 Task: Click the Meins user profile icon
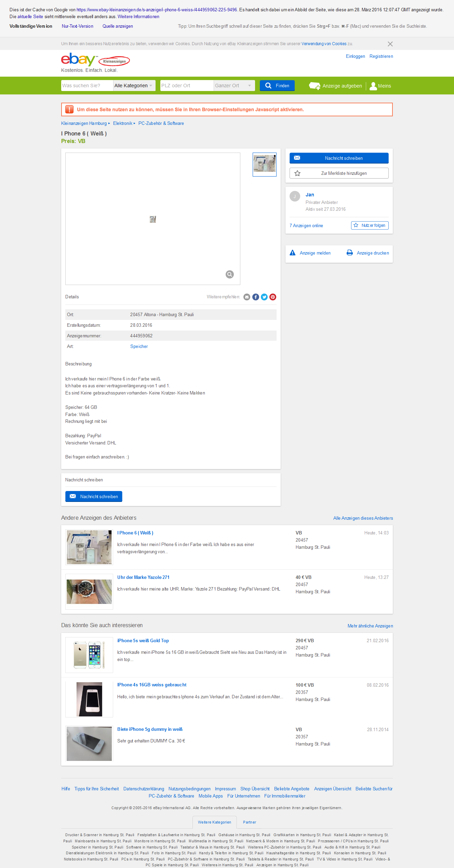tap(373, 86)
